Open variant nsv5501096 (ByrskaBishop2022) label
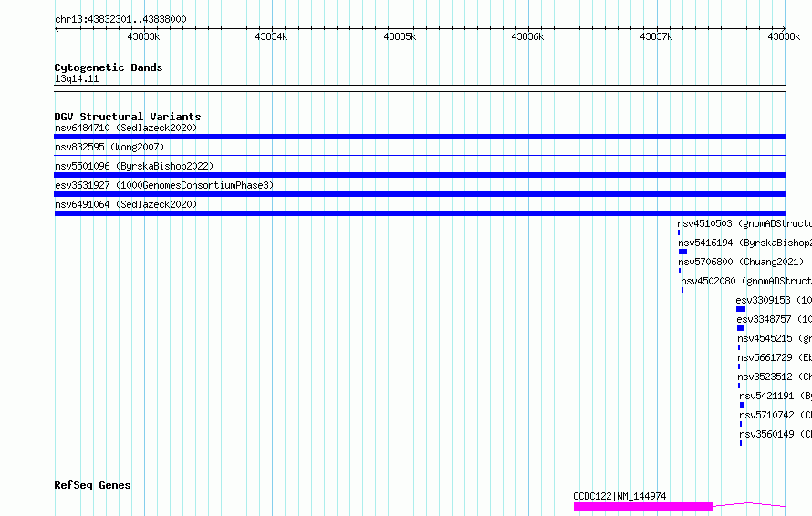Image resolution: width=812 pixels, height=516 pixels. coord(134,166)
